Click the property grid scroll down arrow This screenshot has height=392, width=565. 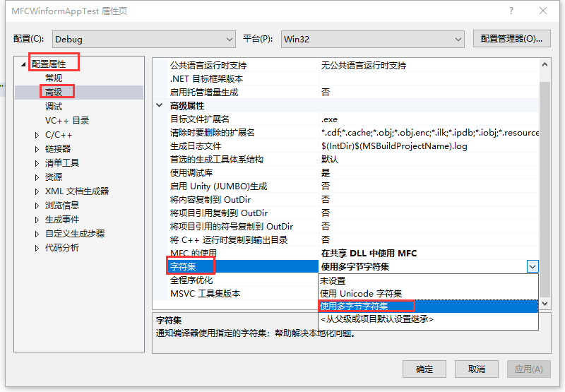point(545,304)
